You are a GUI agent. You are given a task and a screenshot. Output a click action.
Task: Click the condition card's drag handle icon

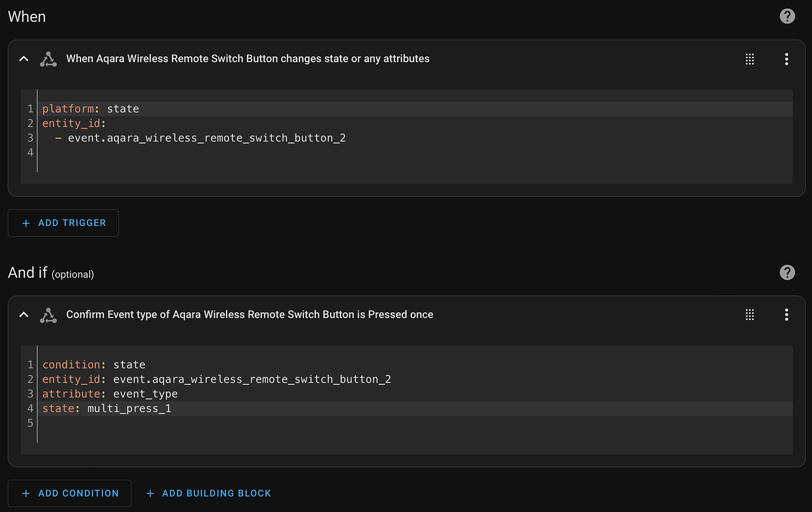click(x=750, y=315)
